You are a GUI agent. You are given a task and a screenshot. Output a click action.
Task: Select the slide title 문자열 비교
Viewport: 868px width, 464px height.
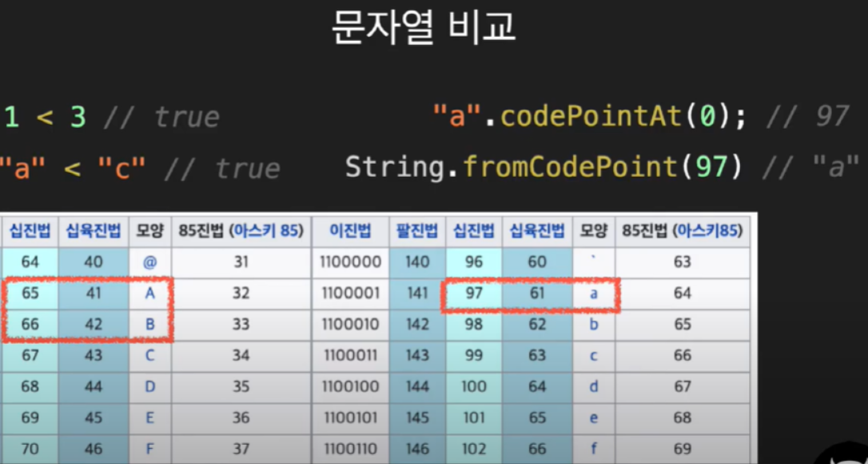click(424, 29)
